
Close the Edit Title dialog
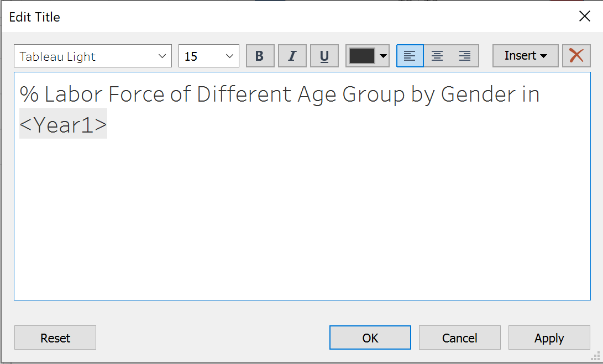[x=584, y=17]
